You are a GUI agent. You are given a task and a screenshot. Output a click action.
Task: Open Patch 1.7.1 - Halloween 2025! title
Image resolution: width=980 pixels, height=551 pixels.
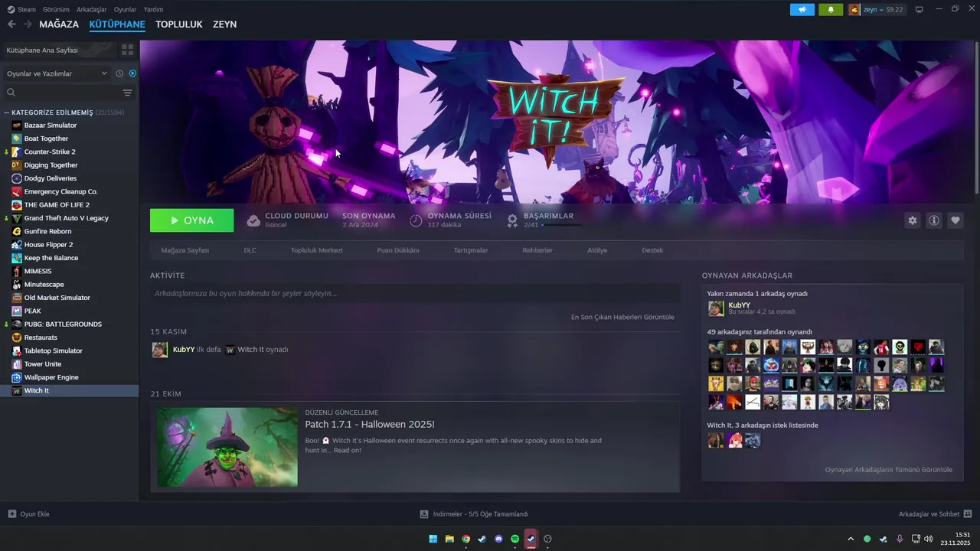(370, 424)
